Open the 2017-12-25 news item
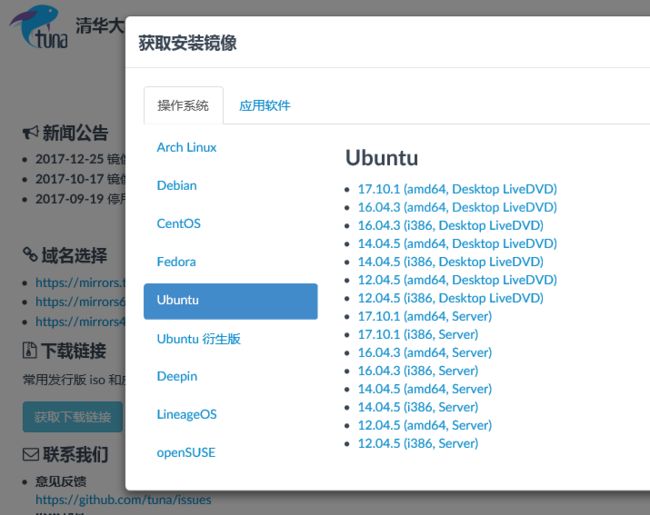Image resolution: width=650 pixels, height=515 pixels. tap(80, 159)
